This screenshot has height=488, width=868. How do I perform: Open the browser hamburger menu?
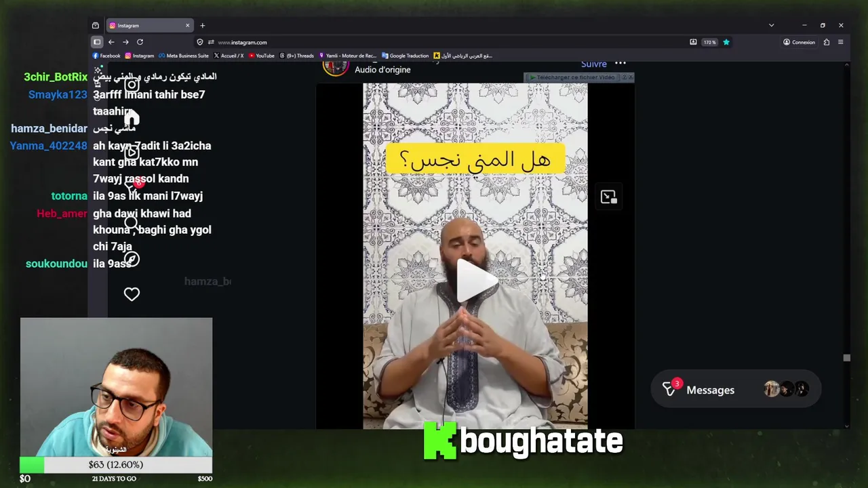[841, 42]
